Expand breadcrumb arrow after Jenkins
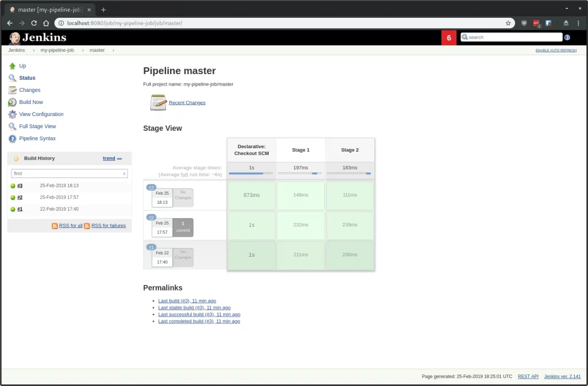This screenshot has height=386, width=588. 33,51
